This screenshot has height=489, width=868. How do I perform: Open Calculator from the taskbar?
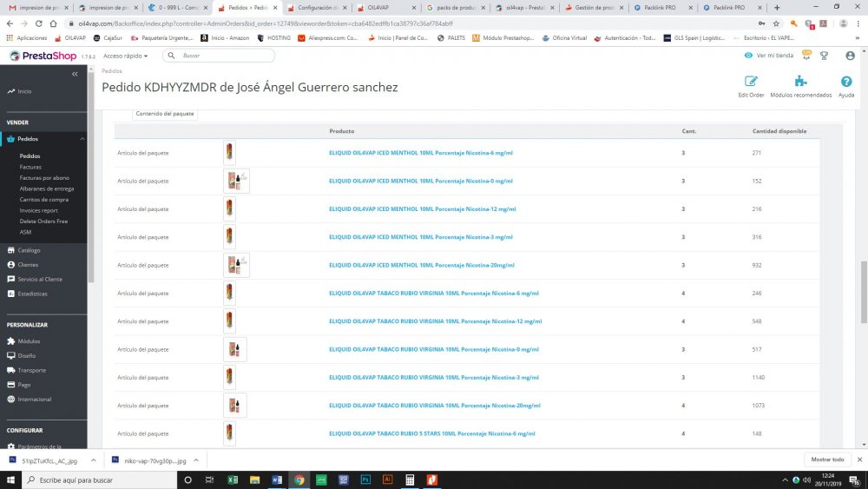(x=410, y=479)
